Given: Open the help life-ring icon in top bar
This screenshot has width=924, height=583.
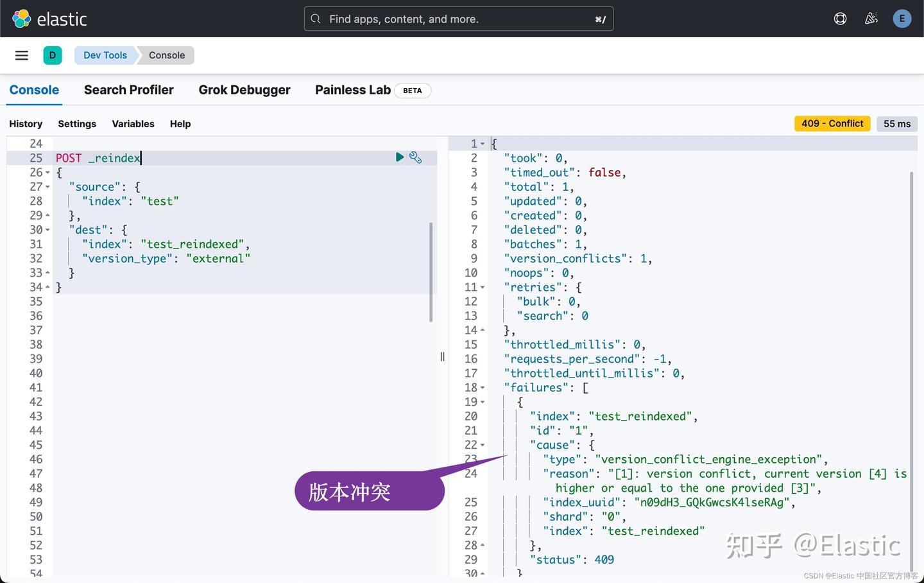Looking at the screenshot, I should tap(840, 19).
